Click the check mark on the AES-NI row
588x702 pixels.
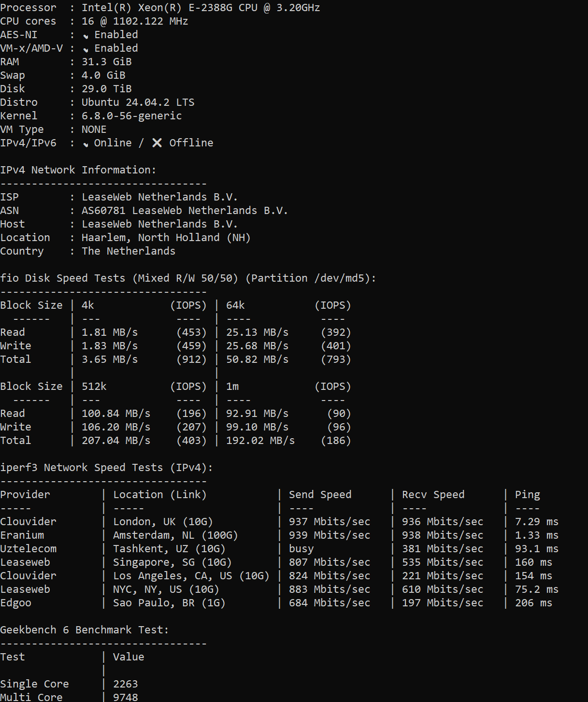[x=86, y=36]
